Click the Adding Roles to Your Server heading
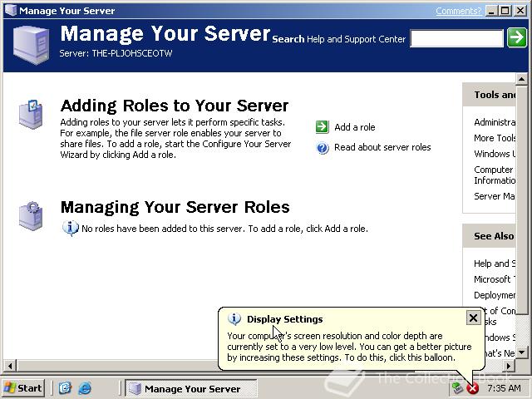Screen dimensions: 532x399 pyautogui.click(x=175, y=106)
